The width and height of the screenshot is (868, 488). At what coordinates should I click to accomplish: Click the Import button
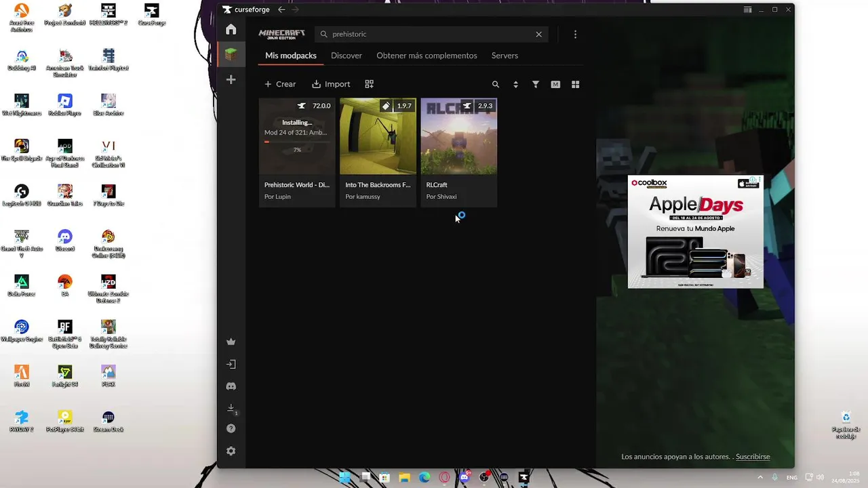point(331,84)
